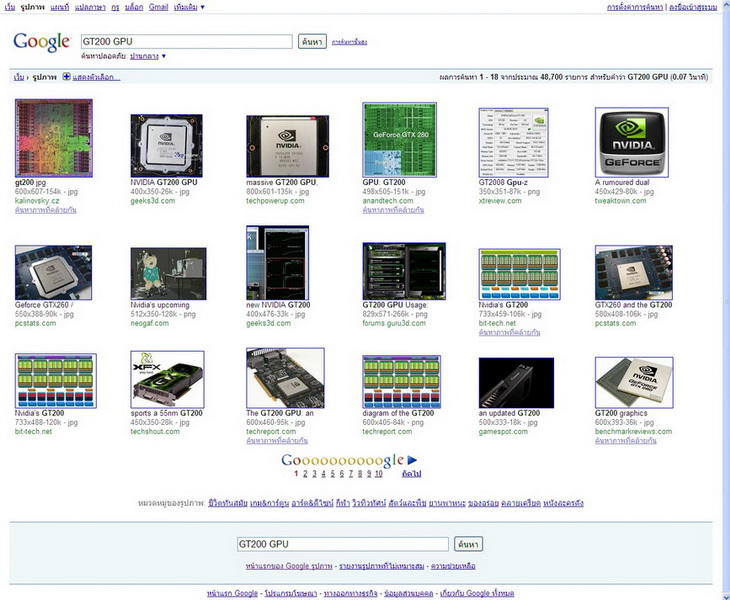Image resolution: width=730 pixels, height=600 pixels.
Task: Click similar images link under benchmarkreviews.com result
Action: click(626, 440)
